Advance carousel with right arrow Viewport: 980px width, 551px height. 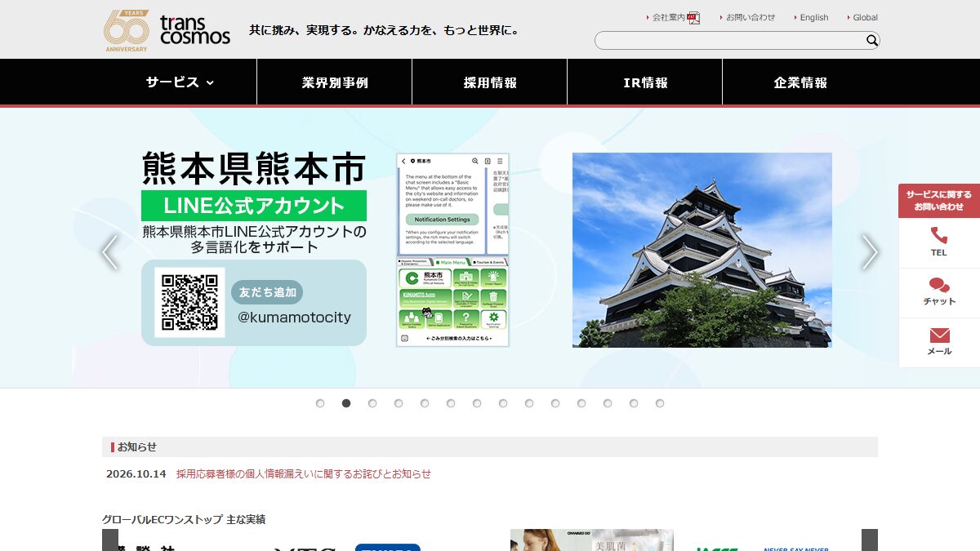pyautogui.click(x=870, y=252)
